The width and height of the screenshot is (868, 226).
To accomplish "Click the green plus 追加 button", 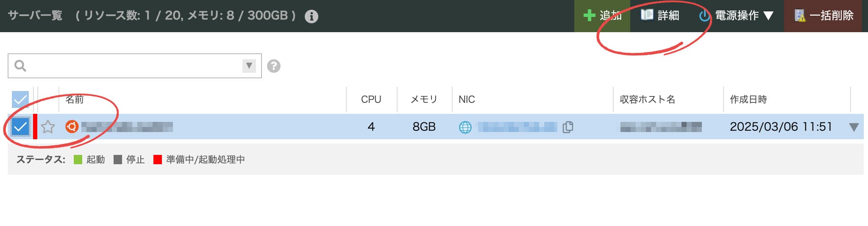I will (x=602, y=16).
